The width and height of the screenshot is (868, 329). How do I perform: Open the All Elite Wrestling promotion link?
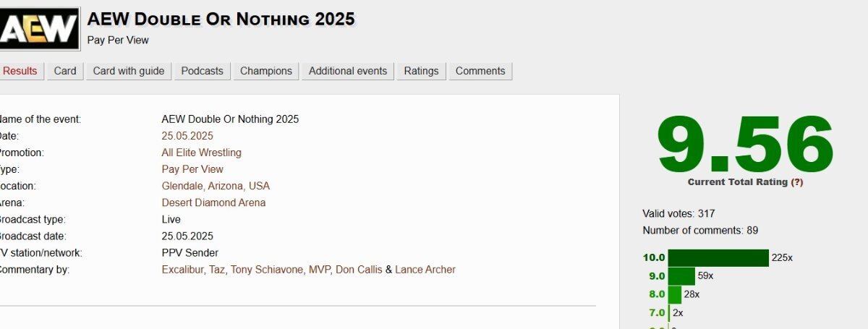coord(201,153)
